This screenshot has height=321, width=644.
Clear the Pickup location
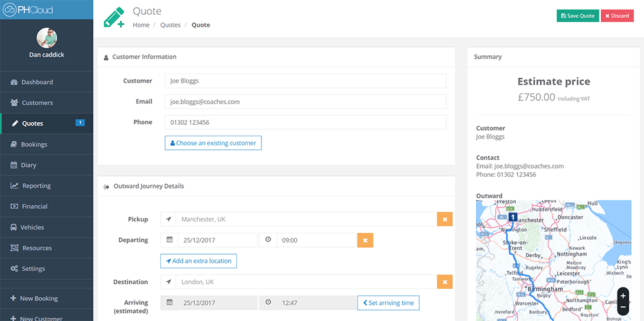coord(445,219)
